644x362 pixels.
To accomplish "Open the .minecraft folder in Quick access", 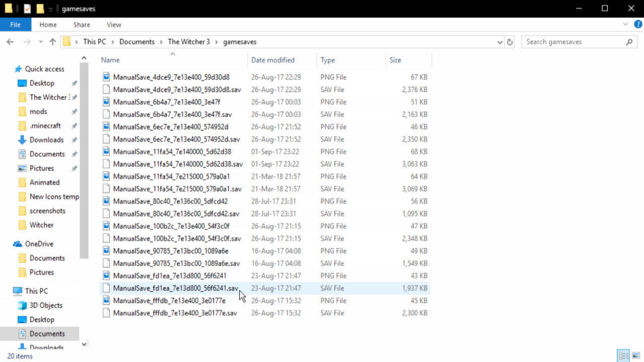I will point(45,126).
